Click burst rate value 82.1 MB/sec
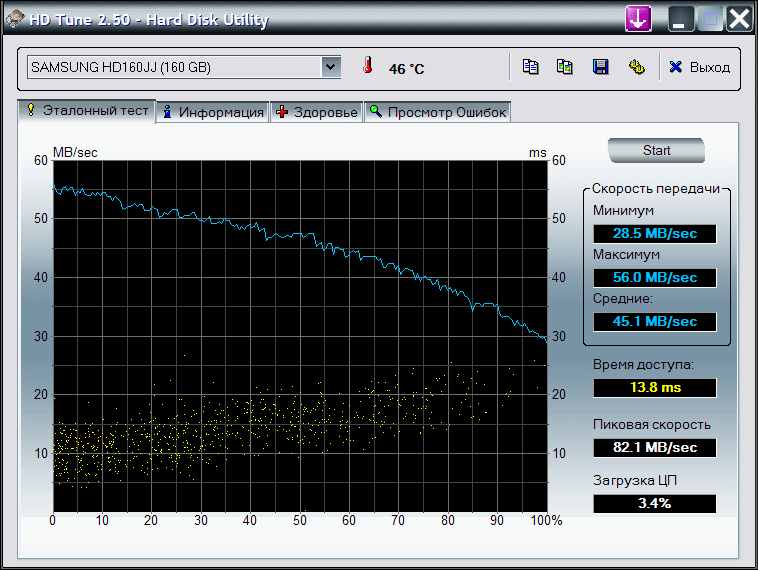Image resolution: width=758 pixels, height=570 pixels. 655,448
